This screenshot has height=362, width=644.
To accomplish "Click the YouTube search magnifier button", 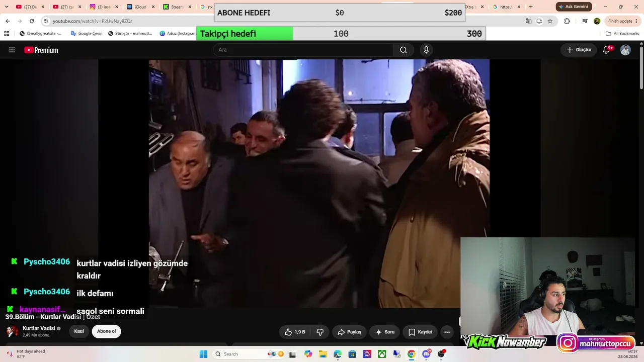I will [404, 50].
